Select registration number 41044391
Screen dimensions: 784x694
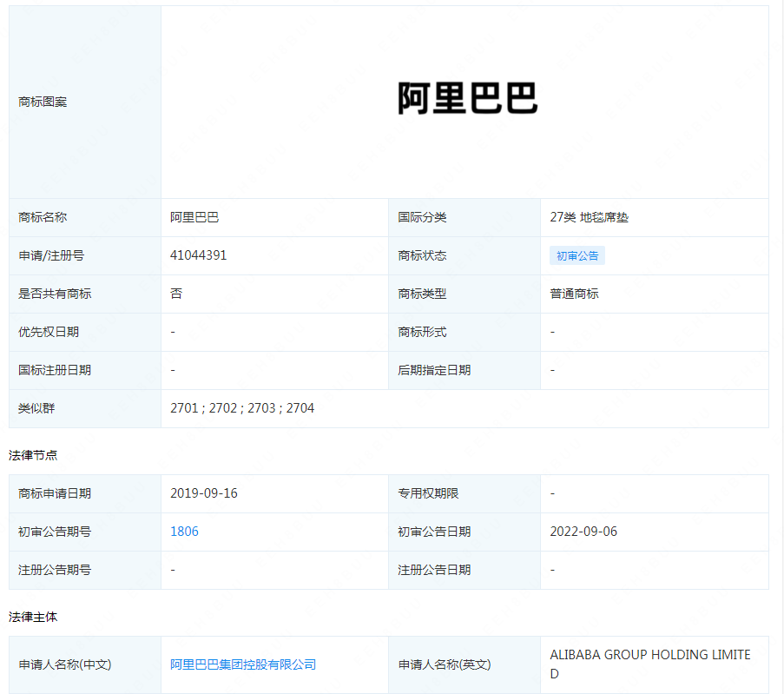198,255
